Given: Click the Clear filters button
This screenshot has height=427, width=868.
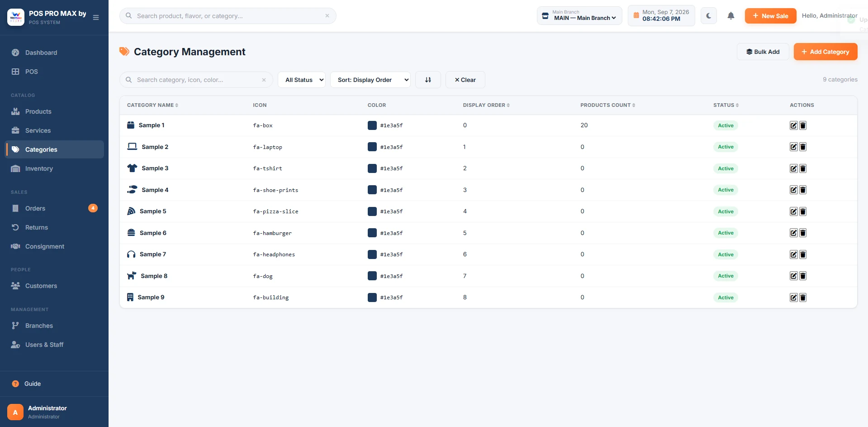Looking at the screenshot, I should pos(465,80).
